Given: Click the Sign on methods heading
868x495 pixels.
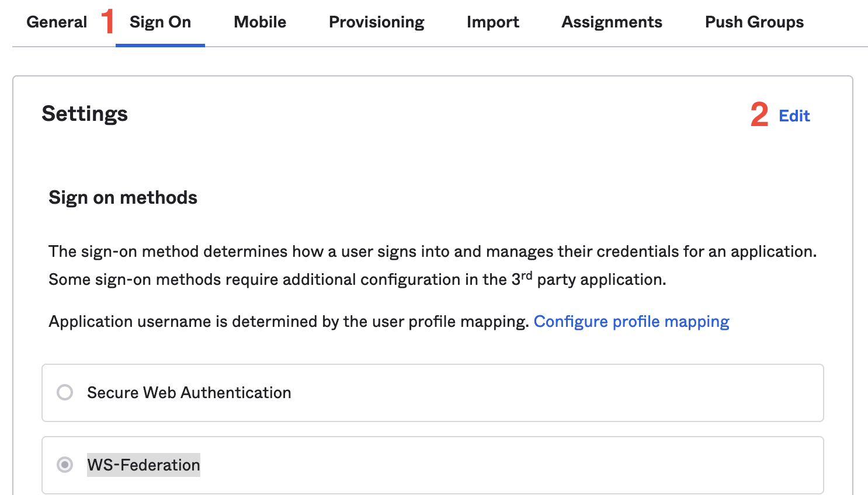Looking at the screenshot, I should coord(123,198).
